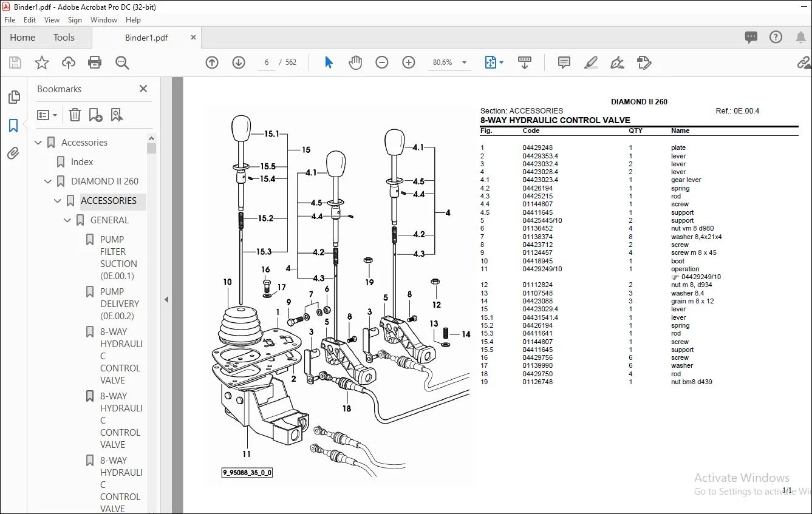Click the part name "washer 8,4x21x4"

(697, 237)
